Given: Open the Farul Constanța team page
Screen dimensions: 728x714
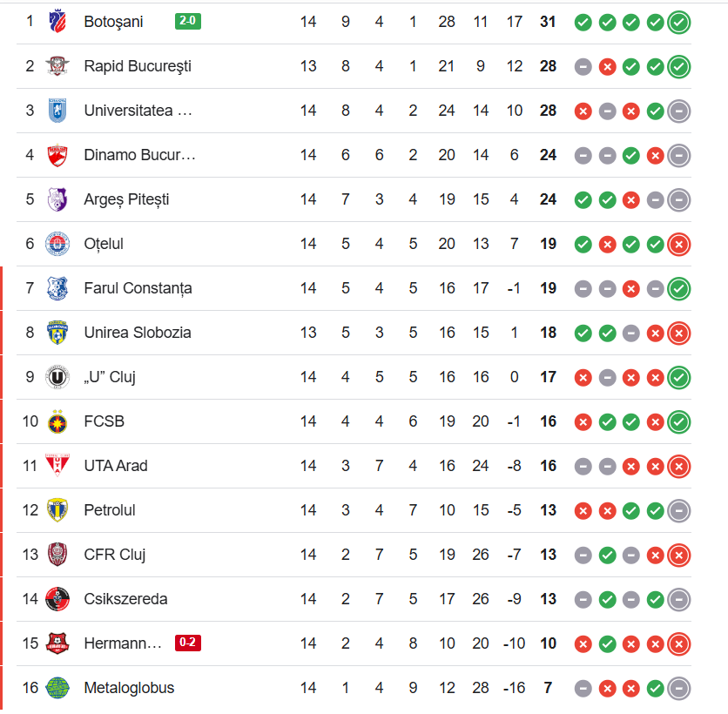Looking at the screenshot, I should 138,288.
